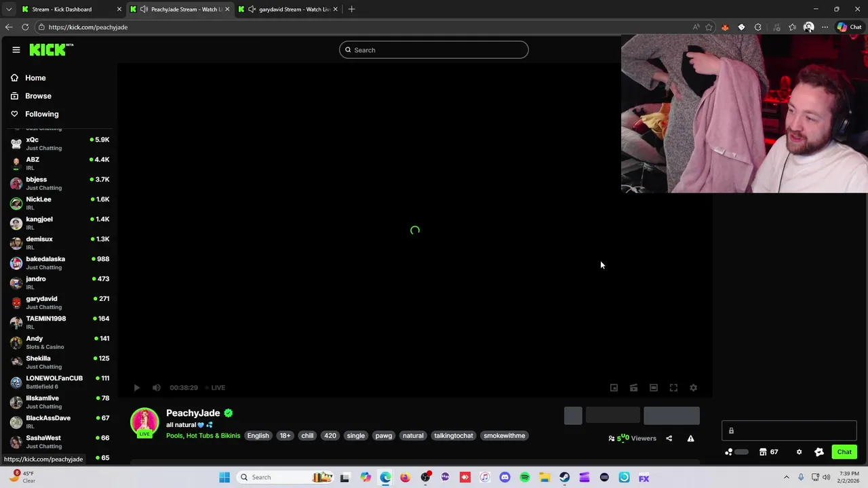Click the chill tag
The height and width of the screenshot is (488, 868).
[307, 436]
